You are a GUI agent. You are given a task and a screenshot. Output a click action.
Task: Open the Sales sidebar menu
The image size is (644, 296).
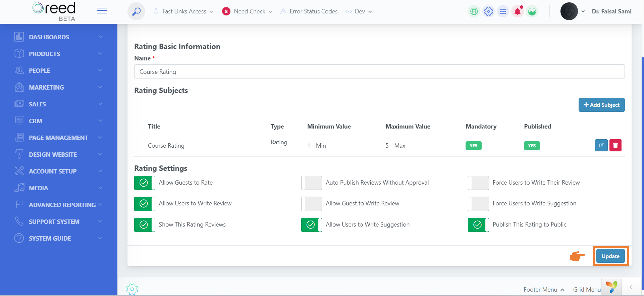59,104
